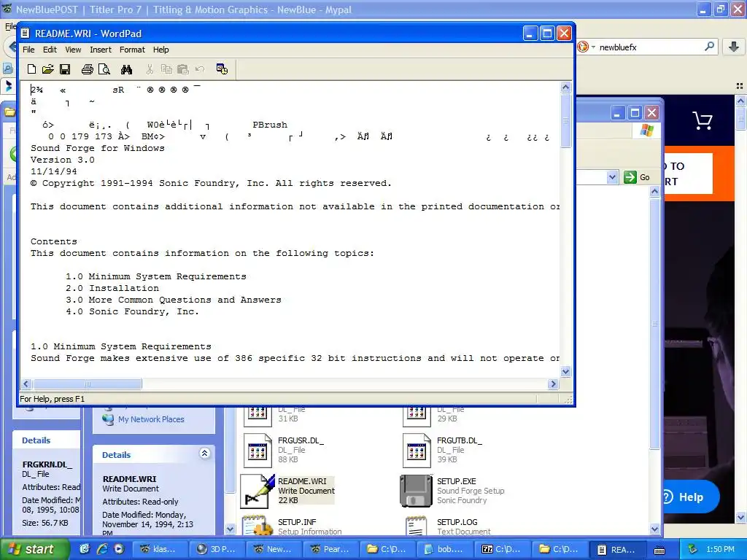Click the Find binoculars icon in WordPad
The image size is (747, 560).
[127, 69]
